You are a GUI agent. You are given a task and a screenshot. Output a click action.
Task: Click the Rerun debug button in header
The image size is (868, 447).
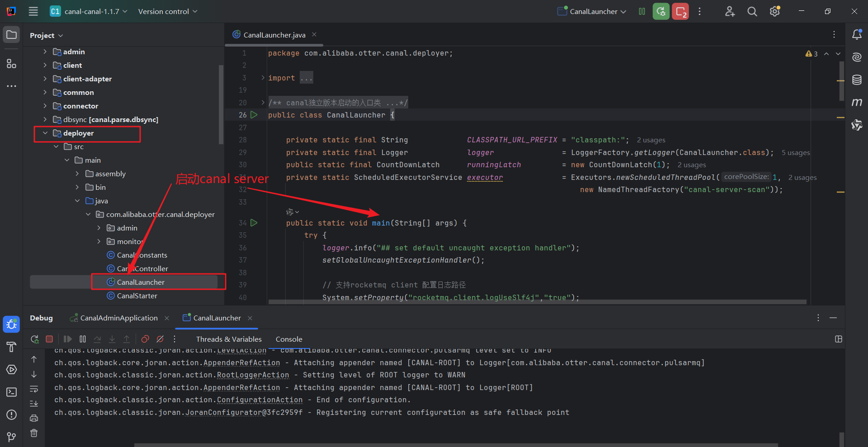point(661,11)
